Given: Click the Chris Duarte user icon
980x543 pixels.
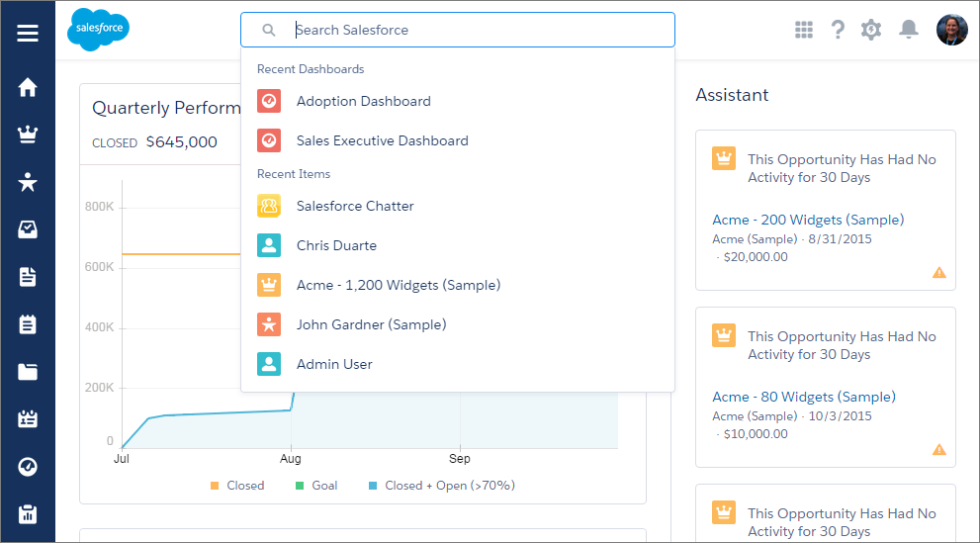Looking at the screenshot, I should (269, 245).
